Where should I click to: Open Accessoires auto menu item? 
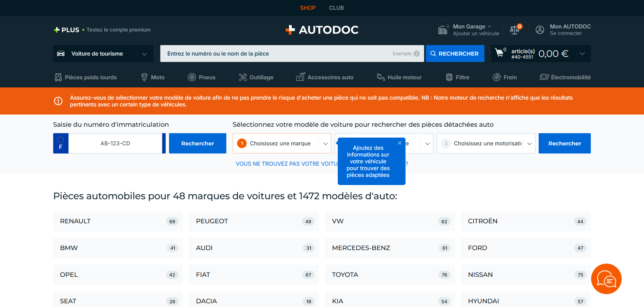coord(325,77)
